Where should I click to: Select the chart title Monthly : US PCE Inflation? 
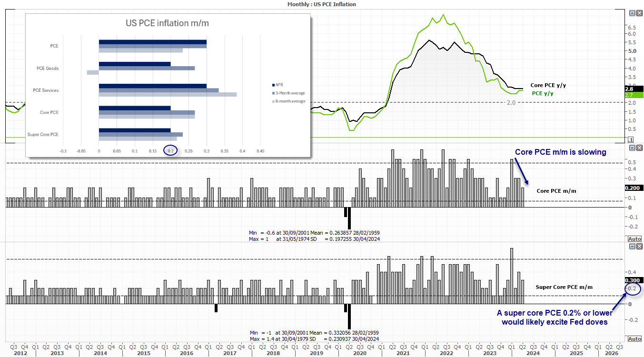click(322, 4)
